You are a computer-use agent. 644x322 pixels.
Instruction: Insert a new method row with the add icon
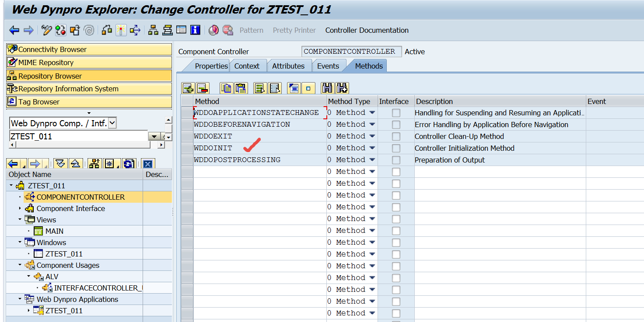(x=188, y=88)
